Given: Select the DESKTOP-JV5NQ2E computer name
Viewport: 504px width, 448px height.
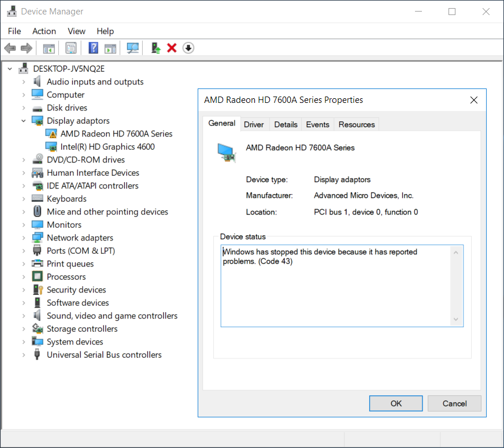Looking at the screenshot, I should tap(69, 69).
